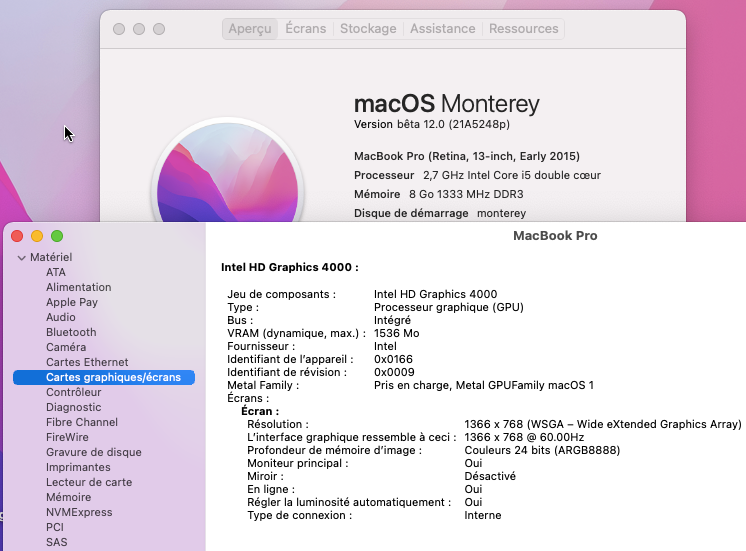Viewport: 746px width, 551px height.
Task: Close the System Information window with red button
Action: pyautogui.click(x=17, y=236)
